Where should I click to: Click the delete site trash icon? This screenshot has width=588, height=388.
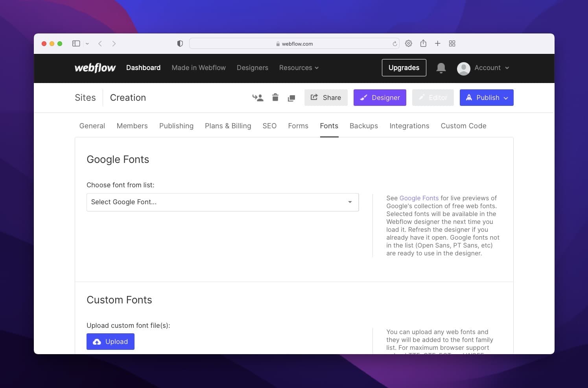coord(275,97)
